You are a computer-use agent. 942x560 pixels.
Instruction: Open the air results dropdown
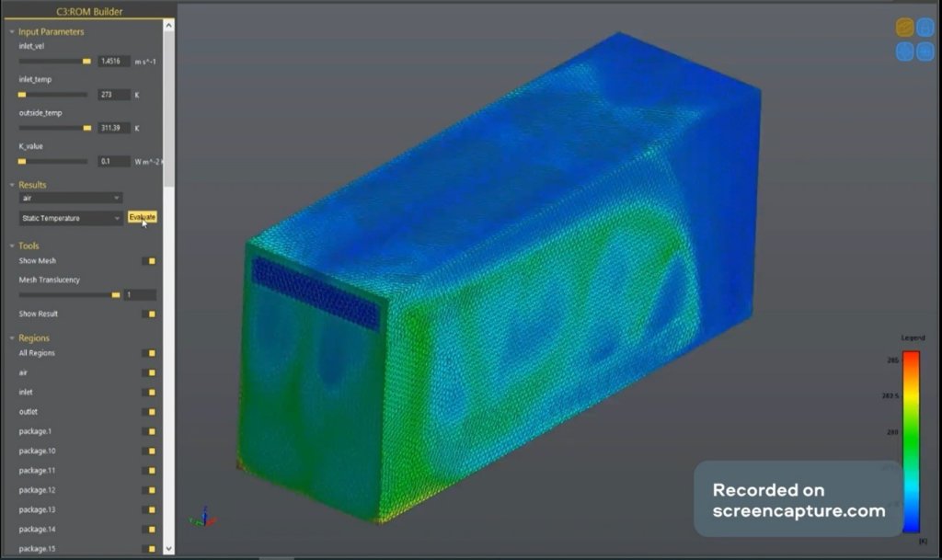point(71,198)
